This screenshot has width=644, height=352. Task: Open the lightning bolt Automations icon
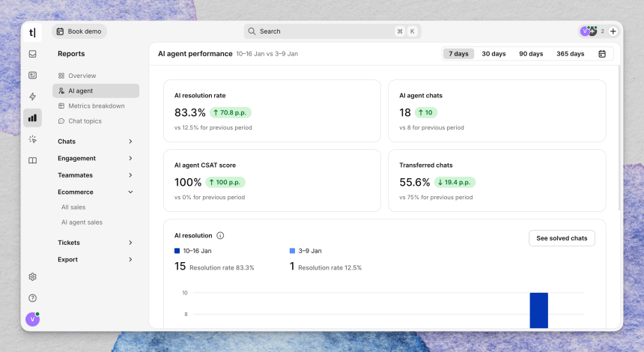click(x=32, y=97)
